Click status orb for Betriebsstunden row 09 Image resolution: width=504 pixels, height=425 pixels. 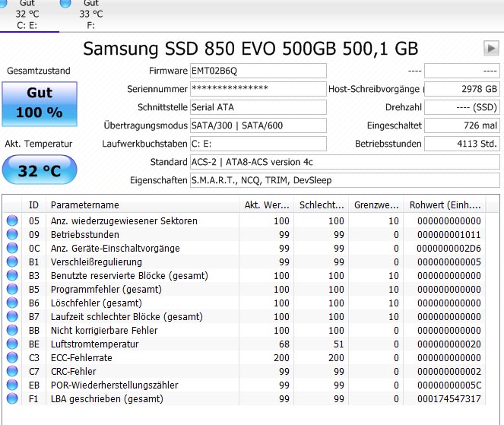click(12, 235)
